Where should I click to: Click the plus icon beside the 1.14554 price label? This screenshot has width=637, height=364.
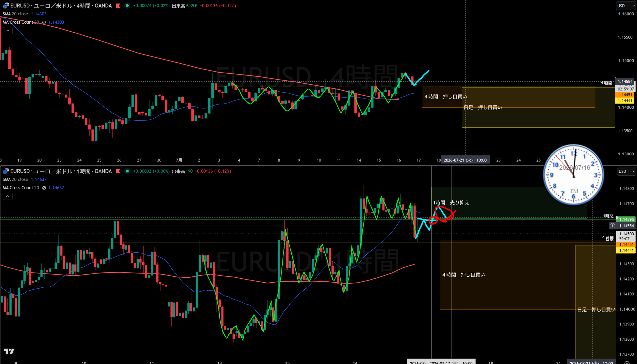point(612,226)
